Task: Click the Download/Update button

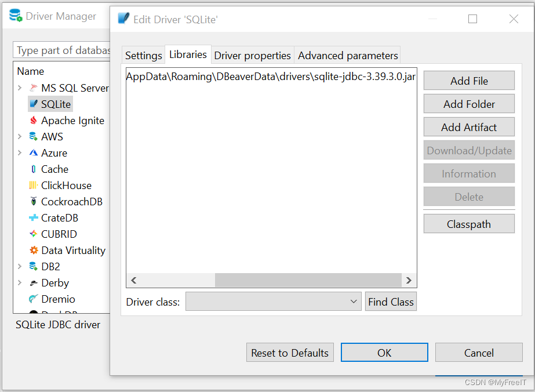Action: point(469,150)
